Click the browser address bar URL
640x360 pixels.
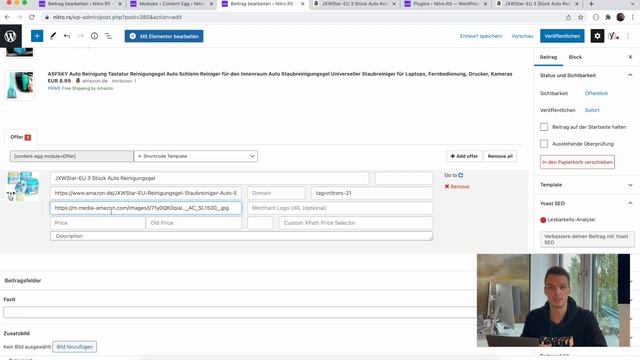coord(117,17)
